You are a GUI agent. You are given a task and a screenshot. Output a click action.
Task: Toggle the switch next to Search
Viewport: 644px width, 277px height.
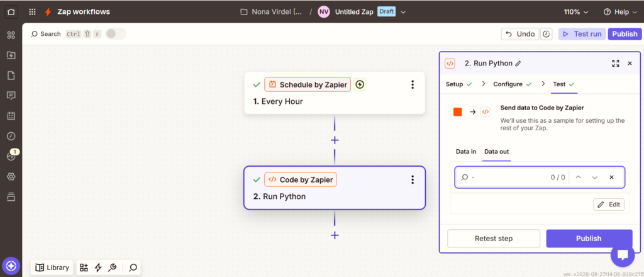[x=116, y=34]
